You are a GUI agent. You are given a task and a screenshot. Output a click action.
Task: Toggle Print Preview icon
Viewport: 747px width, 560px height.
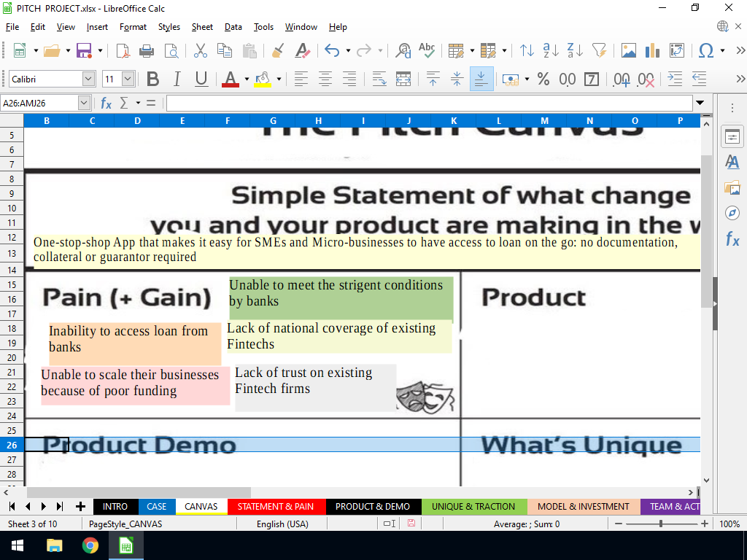tap(171, 50)
